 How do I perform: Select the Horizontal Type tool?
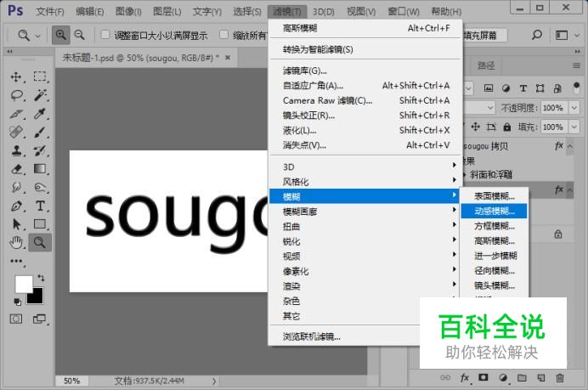[40, 206]
